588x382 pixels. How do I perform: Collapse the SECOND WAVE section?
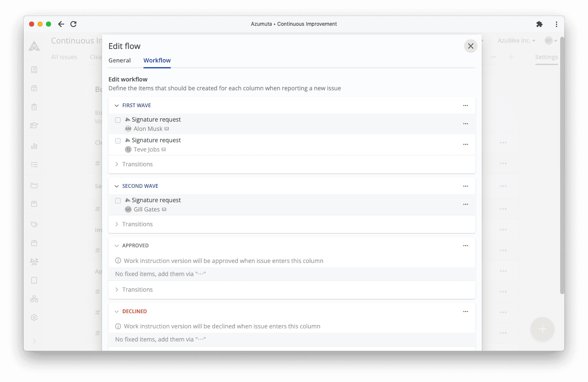click(x=116, y=186)
